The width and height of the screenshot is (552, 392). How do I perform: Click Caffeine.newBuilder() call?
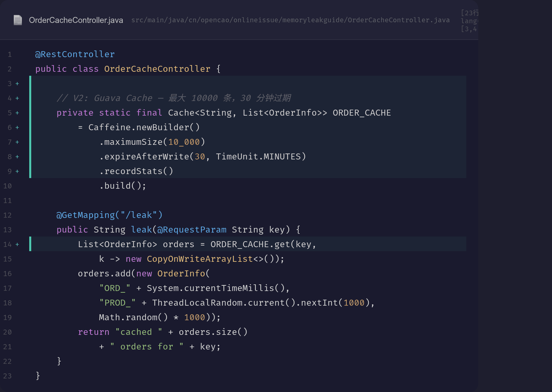[x=144, y=127]
